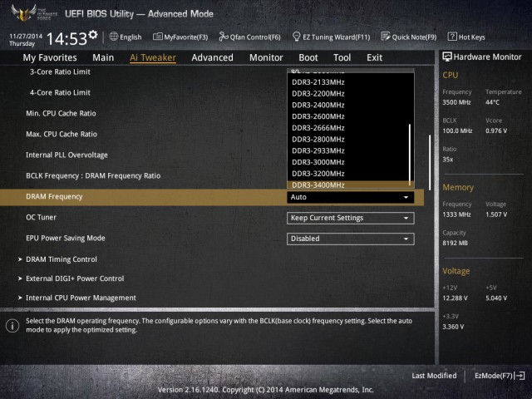The height and width of the screenshot is (399, 532).
Task: Click the Hot Keys question mark icon
Action: (452, 37)
